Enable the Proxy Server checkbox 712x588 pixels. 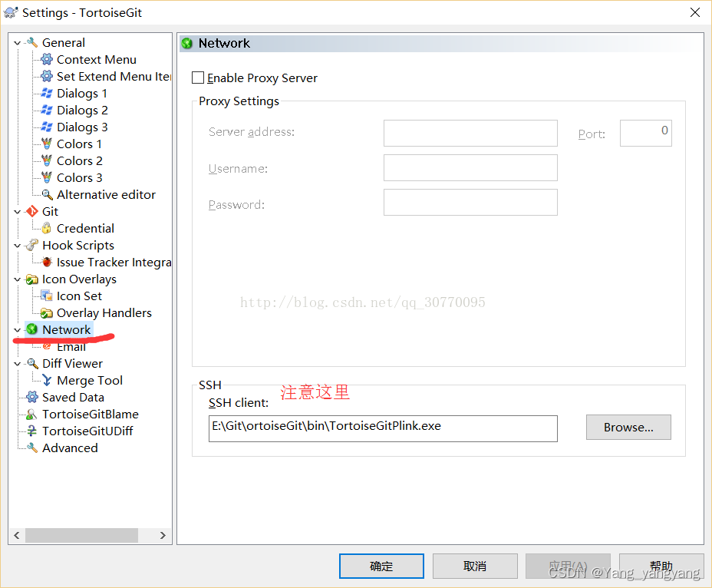click(198, 78)
